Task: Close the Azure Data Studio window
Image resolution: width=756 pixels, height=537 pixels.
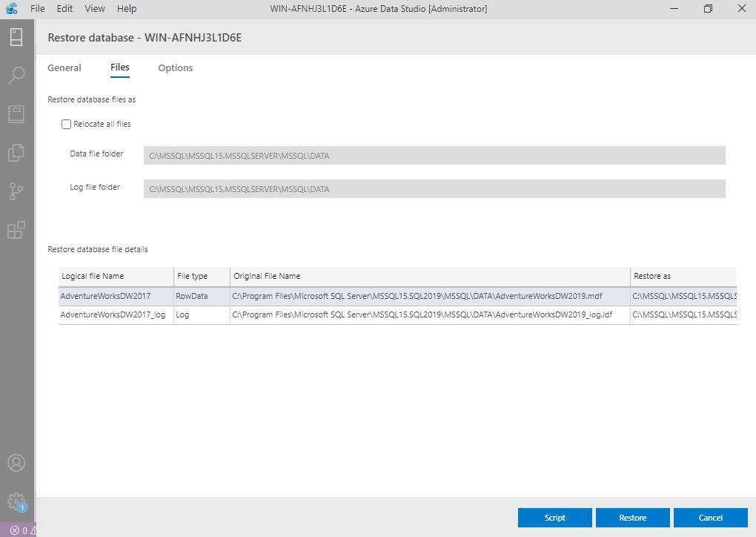Action: (741, 9)
